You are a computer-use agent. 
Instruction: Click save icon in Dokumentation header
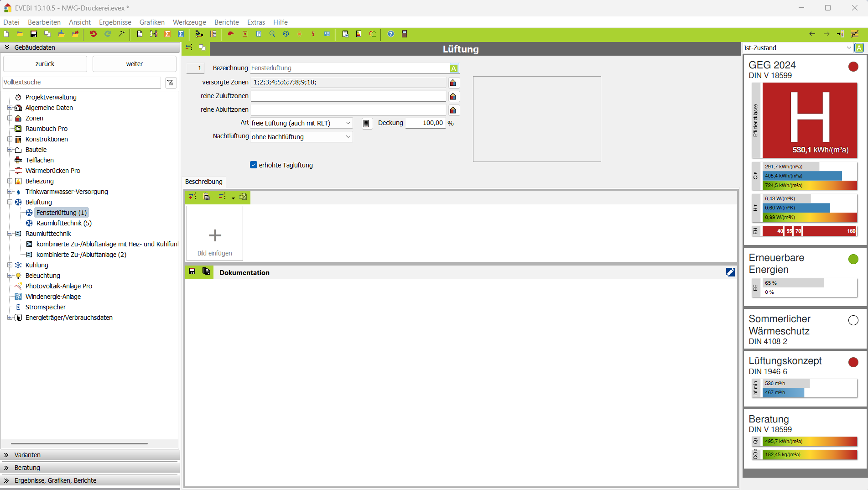coord(192,272)
